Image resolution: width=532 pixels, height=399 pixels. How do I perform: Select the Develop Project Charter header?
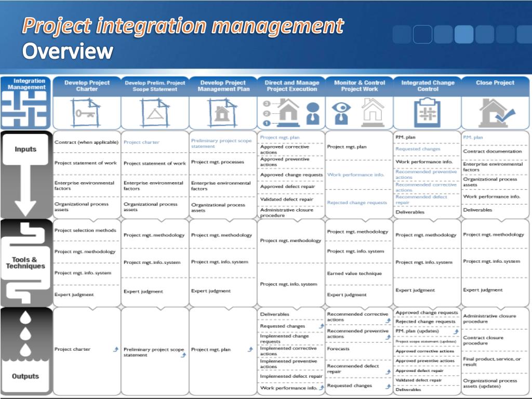point(87,86)
